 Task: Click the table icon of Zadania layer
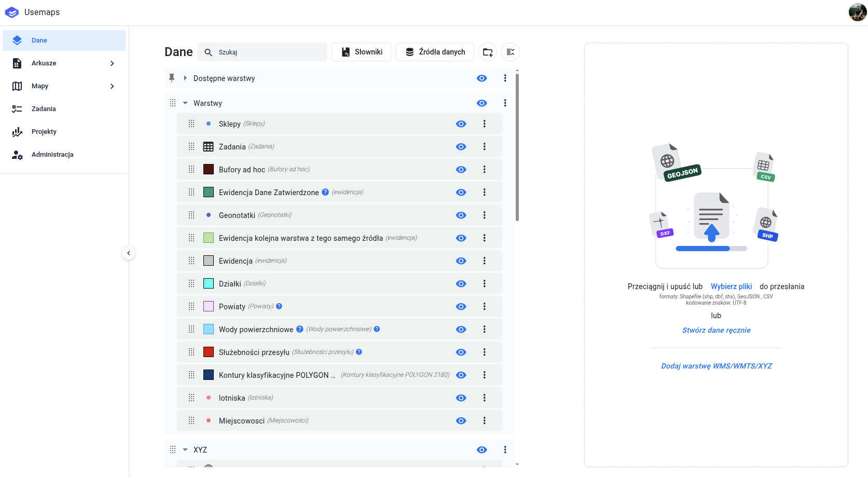coord(209,147)
